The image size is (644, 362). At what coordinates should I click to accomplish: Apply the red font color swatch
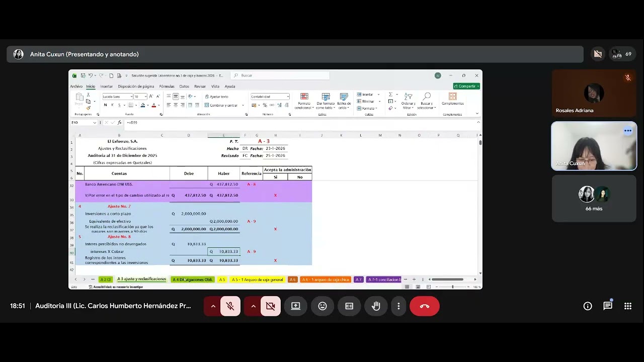[x=154, y=105]
